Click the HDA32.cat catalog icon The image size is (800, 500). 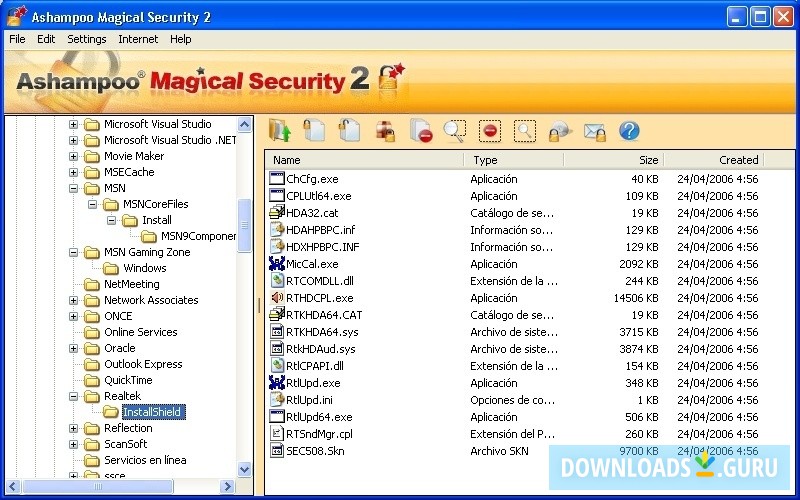(277, 213)
